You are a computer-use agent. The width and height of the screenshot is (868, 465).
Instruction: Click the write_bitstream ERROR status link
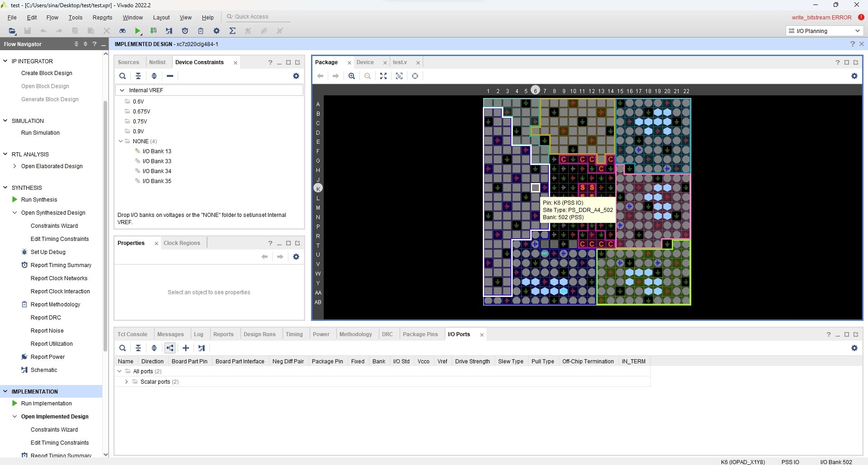pyautogui.click(x=821, y=18)
